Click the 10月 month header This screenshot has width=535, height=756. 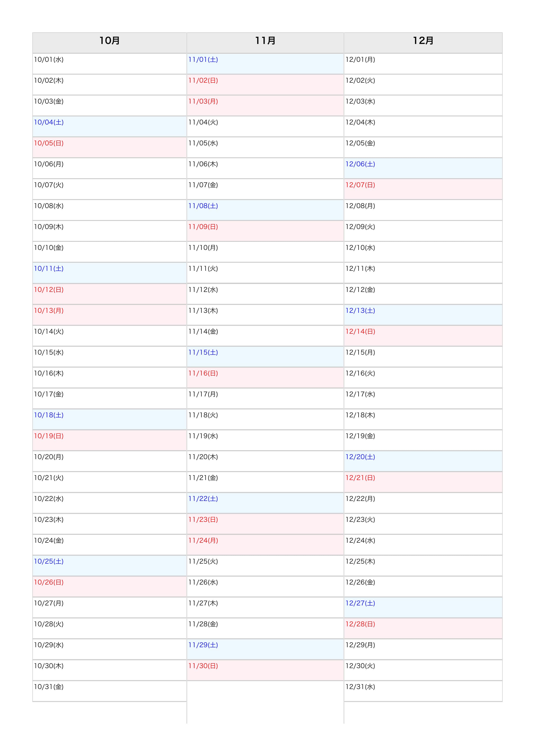pos(109,41)
